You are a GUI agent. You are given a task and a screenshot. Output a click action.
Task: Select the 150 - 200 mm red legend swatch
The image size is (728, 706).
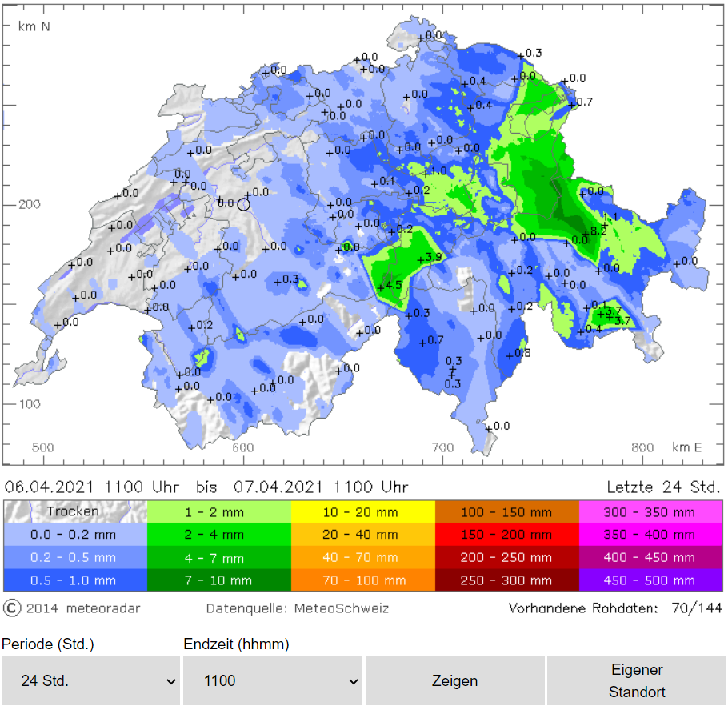506,534
